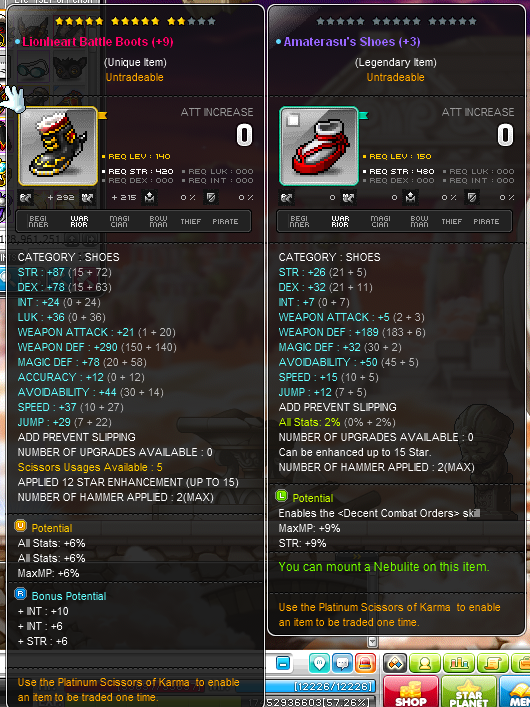Open the red Cash SHOP button
Screen dimensions: 530x707
(411, 691)
